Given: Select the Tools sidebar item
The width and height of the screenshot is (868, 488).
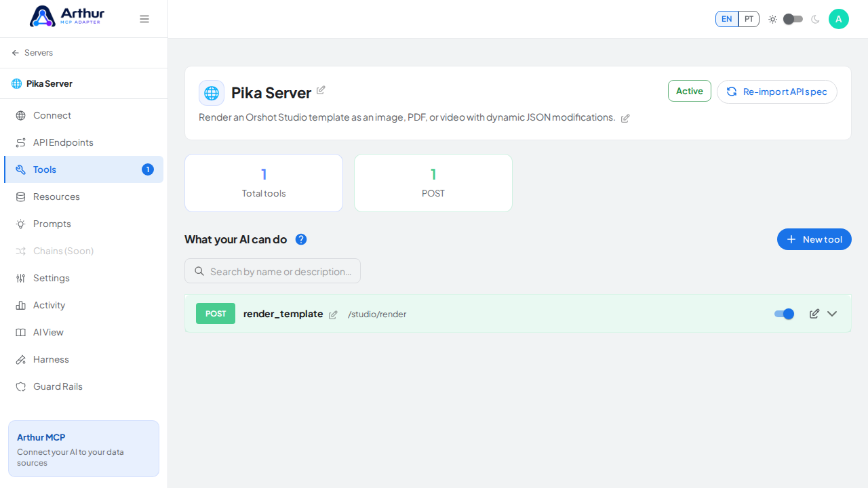Looking at the screenshot, I should [x=83, y=169].
